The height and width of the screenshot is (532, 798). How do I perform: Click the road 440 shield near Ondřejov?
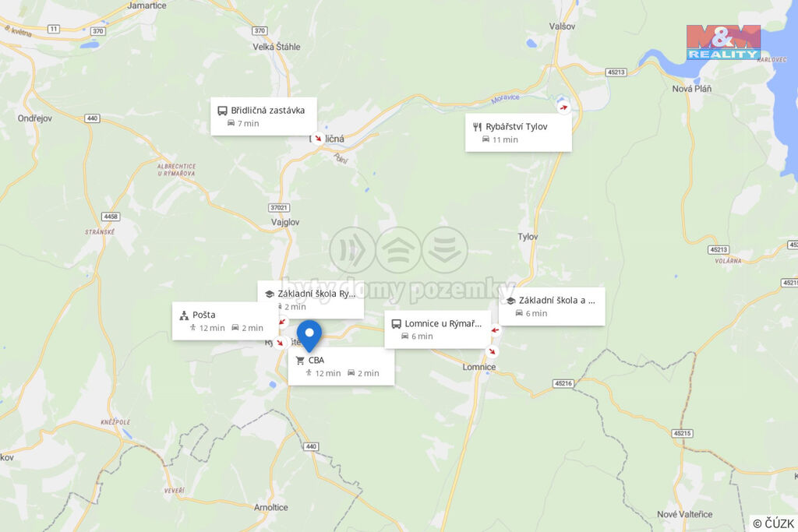[92, 118]
